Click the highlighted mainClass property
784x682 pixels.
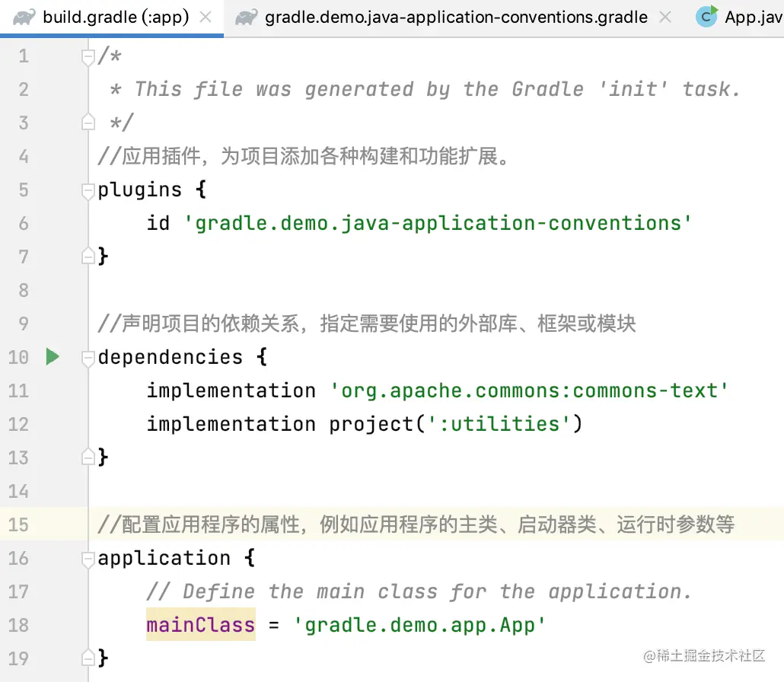[200, 625]
